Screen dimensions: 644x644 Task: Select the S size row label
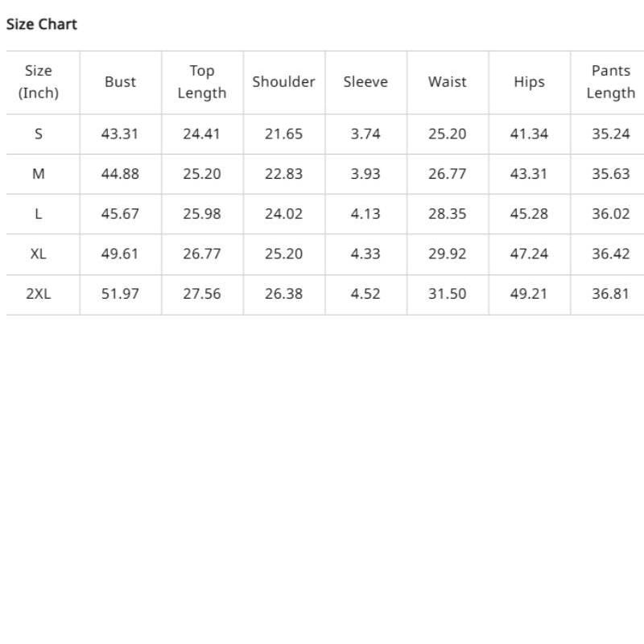[39, 134]
